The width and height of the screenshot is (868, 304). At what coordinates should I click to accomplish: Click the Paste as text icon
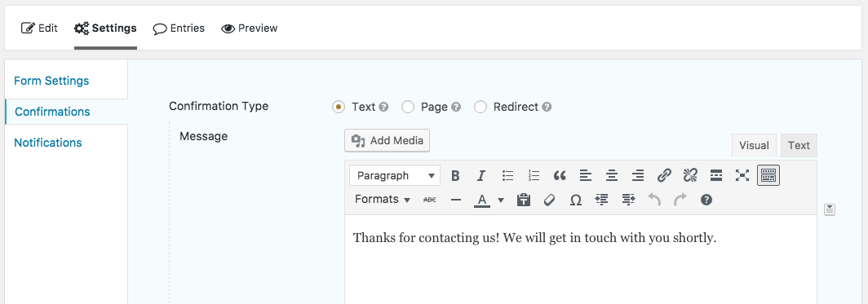point(524,200)
